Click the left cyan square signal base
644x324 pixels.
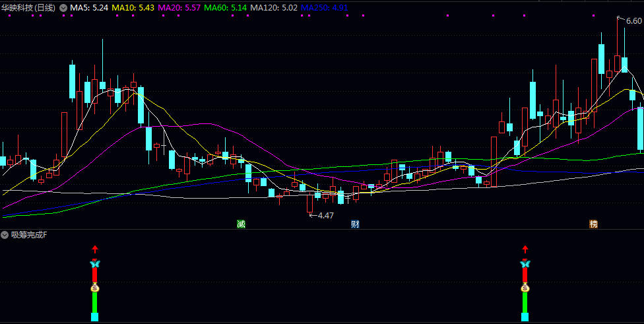point(95,317)
